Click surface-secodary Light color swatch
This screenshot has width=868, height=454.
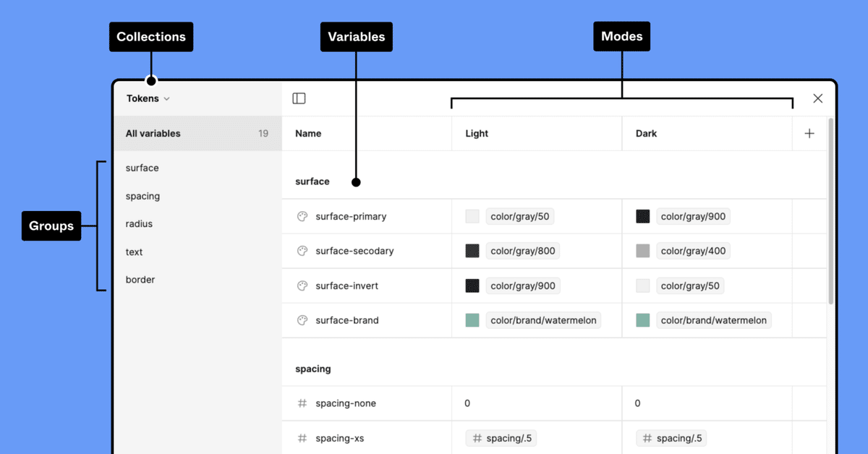472,251
